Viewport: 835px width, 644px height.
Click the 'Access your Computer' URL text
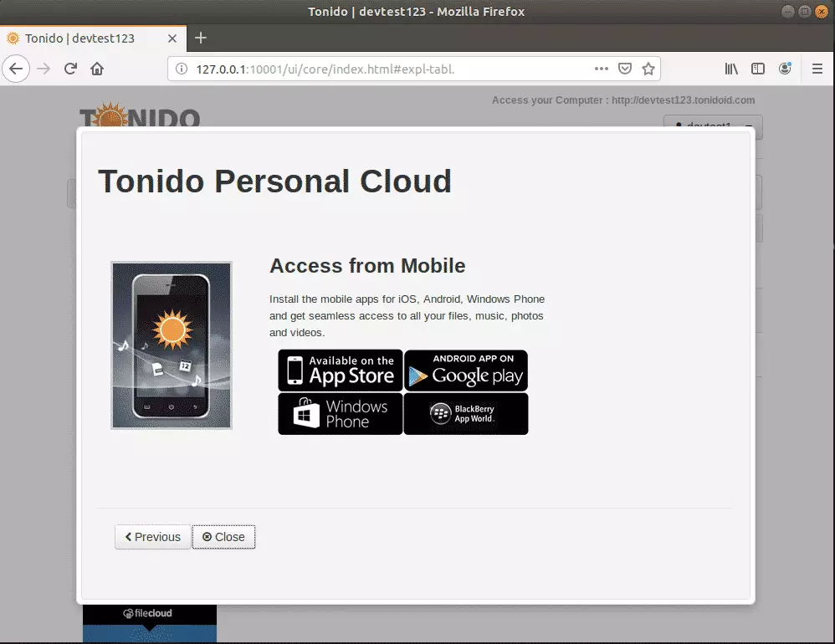pyautogui.click(x=623, y=100)
